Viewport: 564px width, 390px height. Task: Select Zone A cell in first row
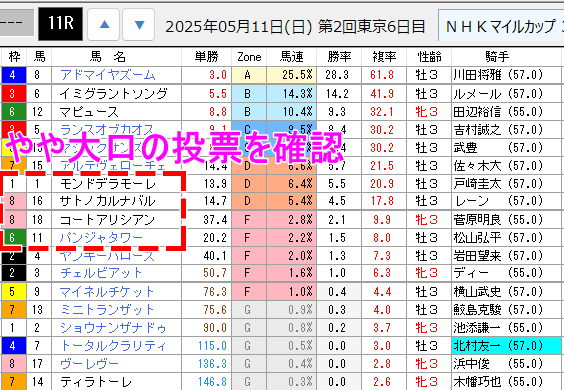[x=249, y=75]
